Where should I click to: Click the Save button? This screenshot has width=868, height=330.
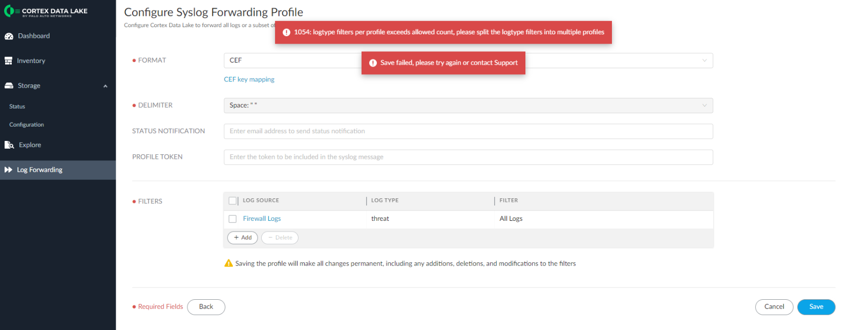(x=816, y=307)
